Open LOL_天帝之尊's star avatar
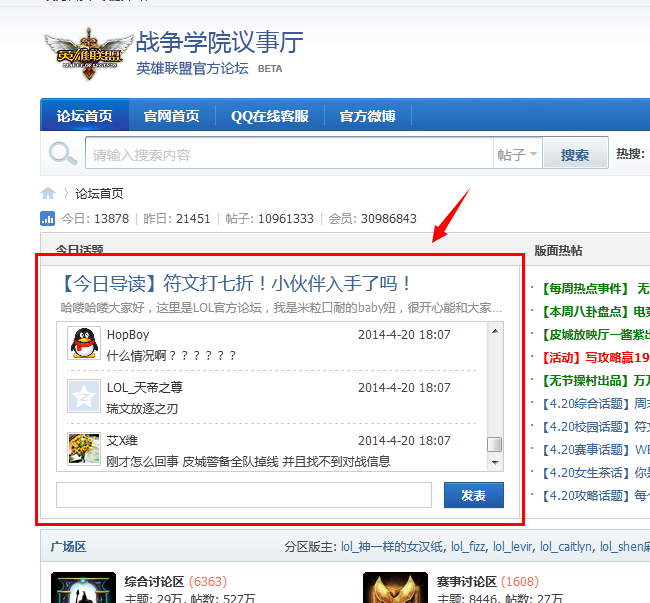Screen dimensions: 650x603 click(x=84, y=396)
